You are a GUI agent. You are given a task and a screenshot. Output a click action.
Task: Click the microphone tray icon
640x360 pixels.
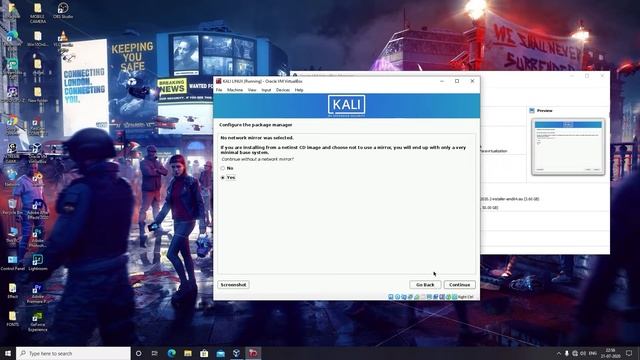[x=567, y=353]
